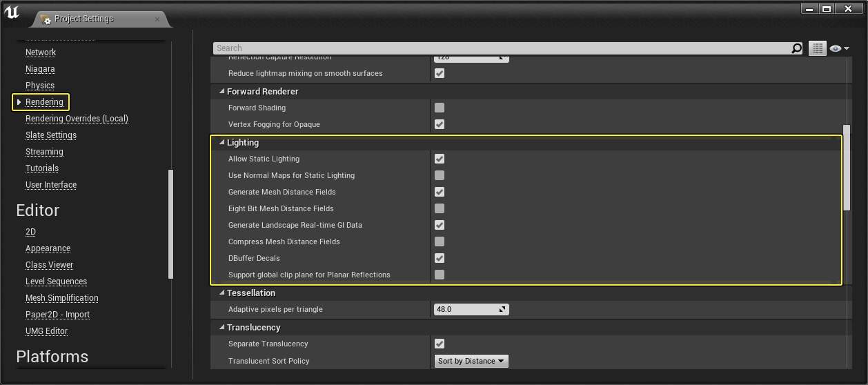
Task: Toggle Compress Mesh Distance Fields checkbox
Action: [x=440, y=241]
